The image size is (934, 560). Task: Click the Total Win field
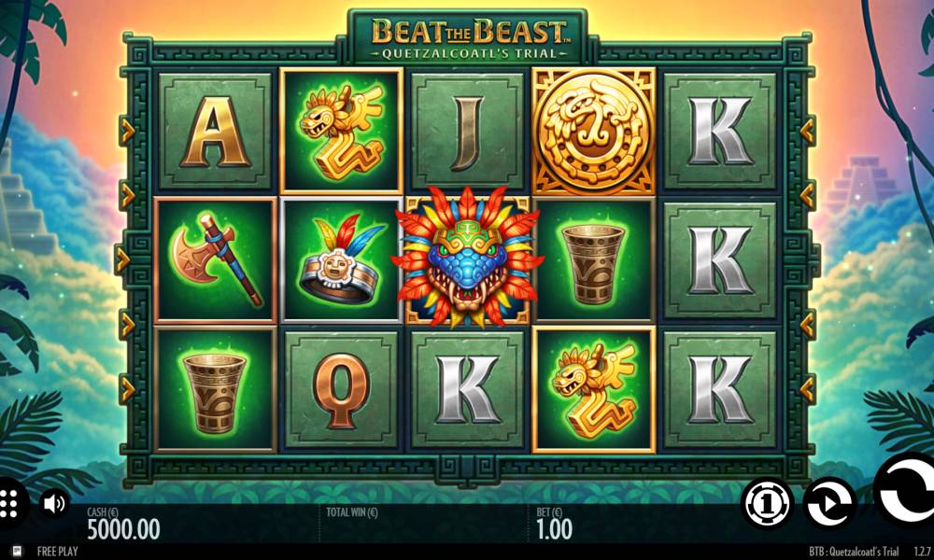pyautogui.click(x=423, y=524)
